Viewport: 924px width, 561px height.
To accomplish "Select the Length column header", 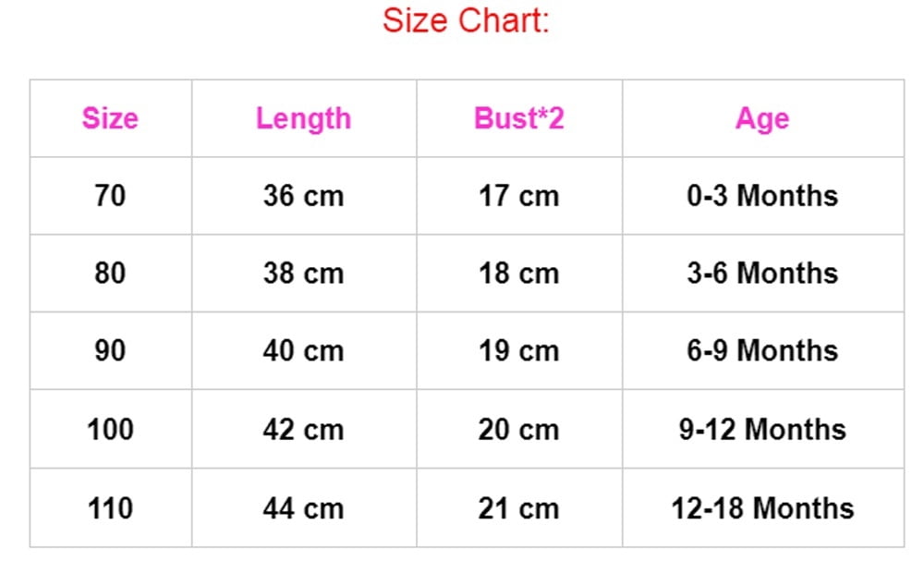I will (303, 118).
